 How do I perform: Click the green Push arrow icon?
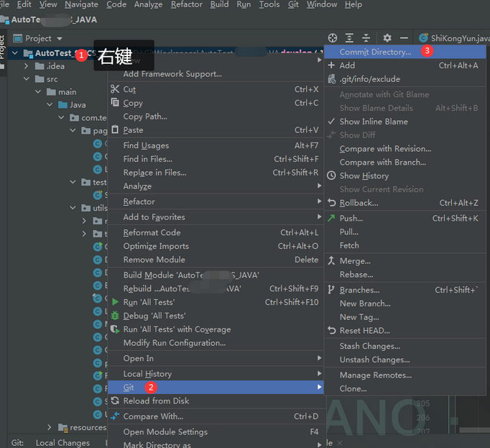point(331,218)
